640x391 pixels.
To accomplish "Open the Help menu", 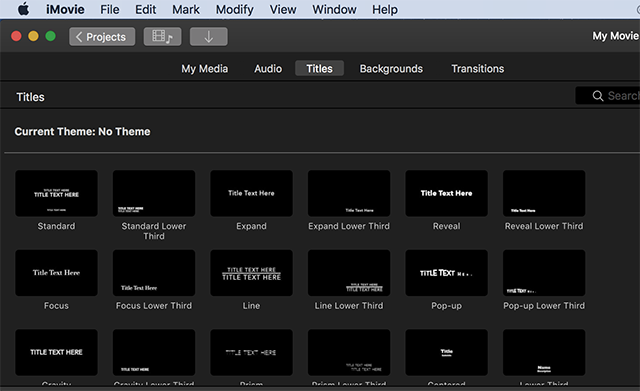I will pos(385,9).
